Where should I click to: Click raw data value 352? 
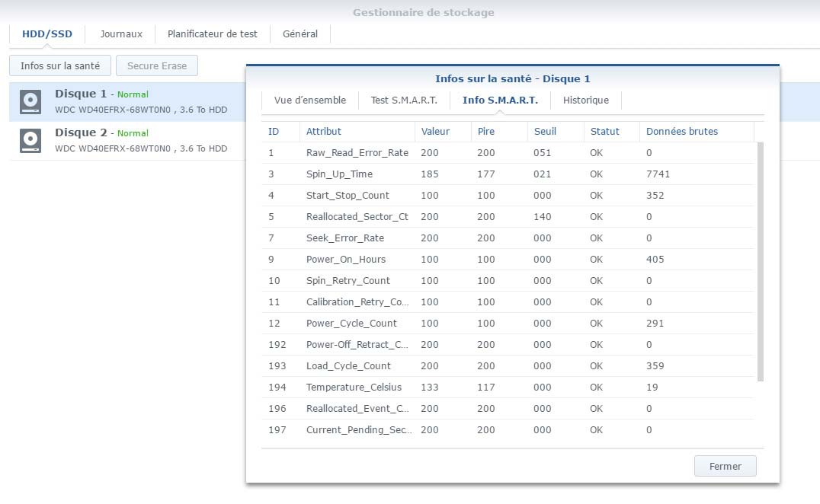click(655, 196)
